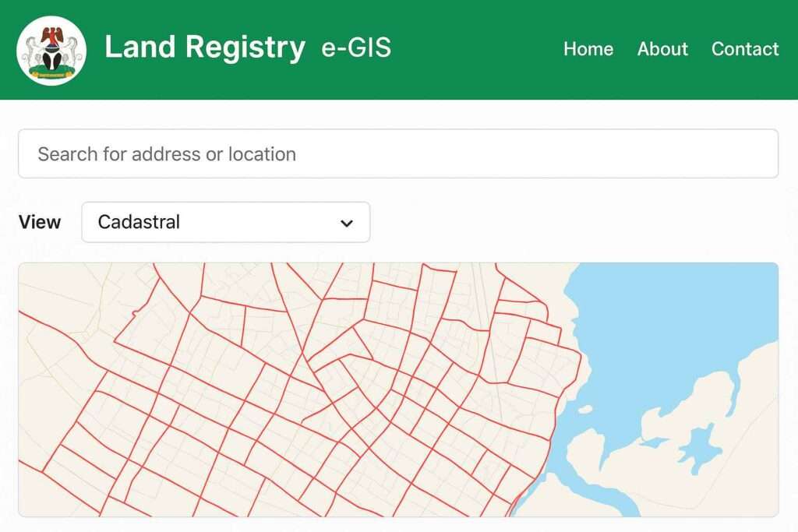
Task: Click the dropdown to change map view
Action: (226, 223)
